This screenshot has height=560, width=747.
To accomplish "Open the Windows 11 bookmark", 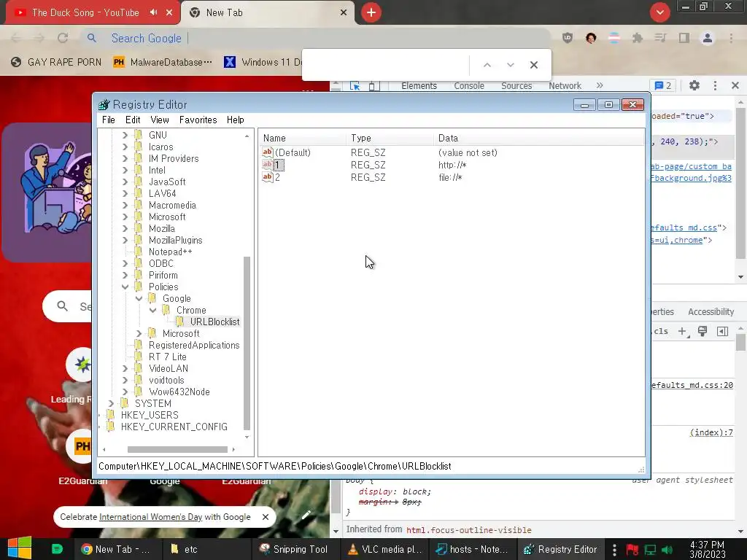I will 263,63.
